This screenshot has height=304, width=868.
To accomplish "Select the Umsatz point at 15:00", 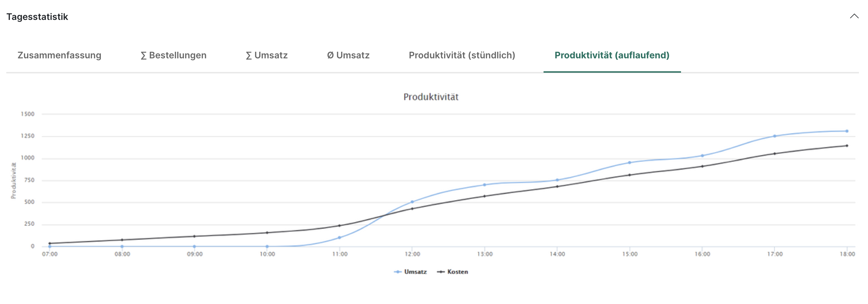I will (629, 163).
